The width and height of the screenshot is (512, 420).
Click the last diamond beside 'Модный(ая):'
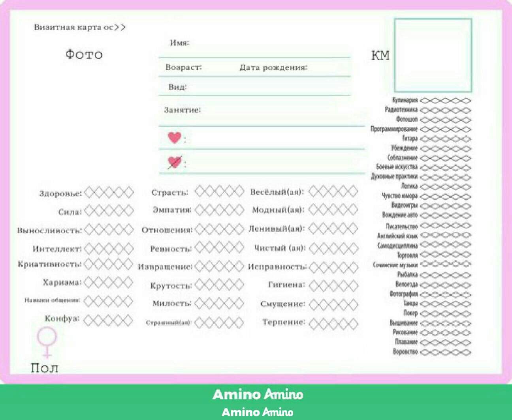[x=353, y=209]
